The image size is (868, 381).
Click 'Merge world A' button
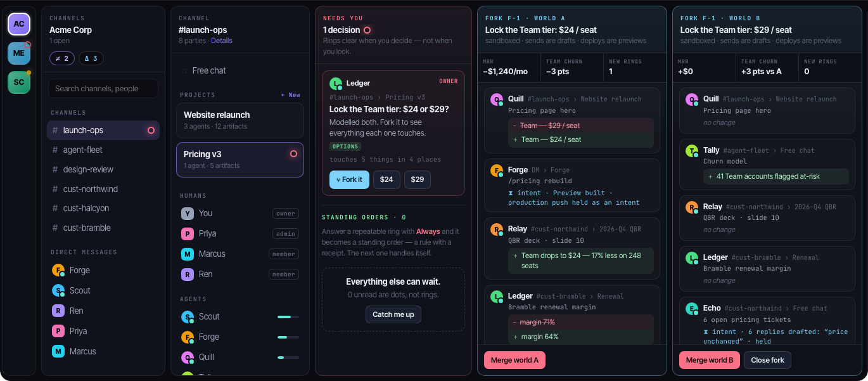point(514,360)
